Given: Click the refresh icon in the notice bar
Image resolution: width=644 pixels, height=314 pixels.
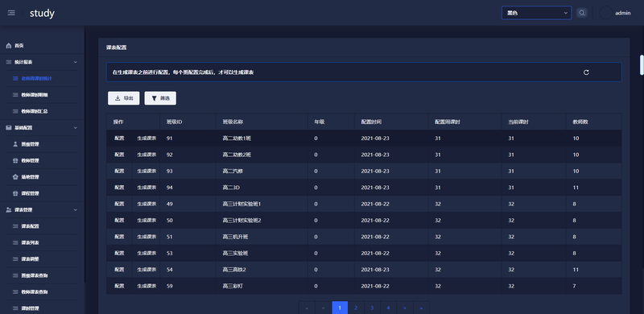Looking at the screenshot, I should pyautogui.click(x=586, y=72).
